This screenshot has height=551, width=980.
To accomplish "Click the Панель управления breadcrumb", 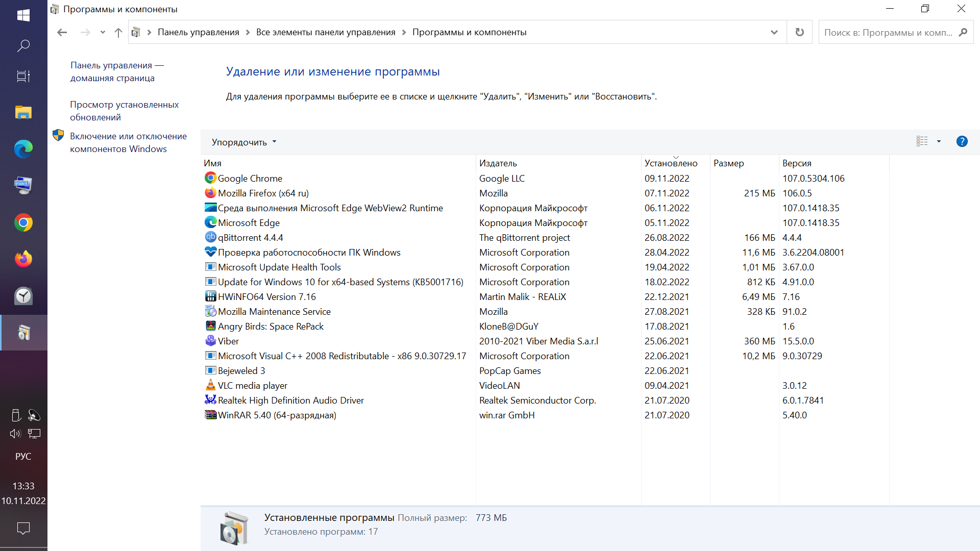I will coord(198,32).
